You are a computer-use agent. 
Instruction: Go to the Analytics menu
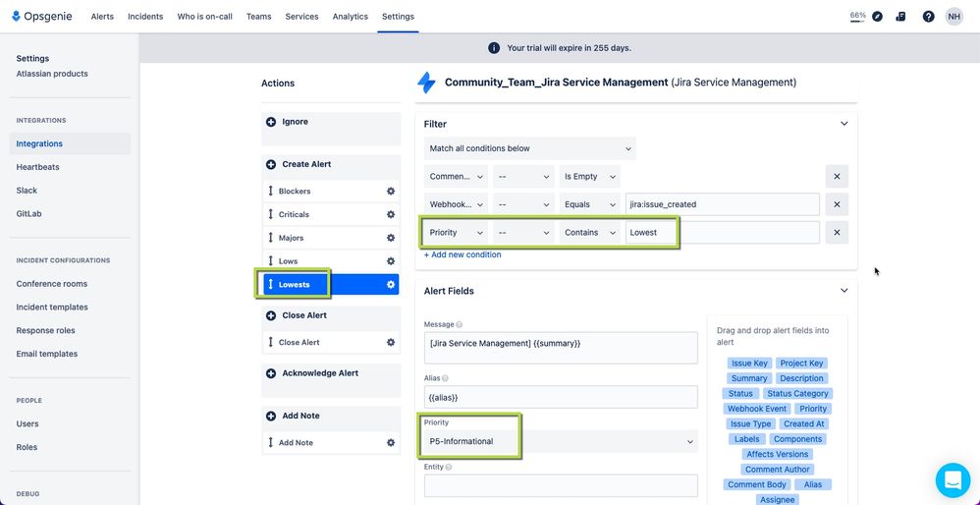pos(350,17)
